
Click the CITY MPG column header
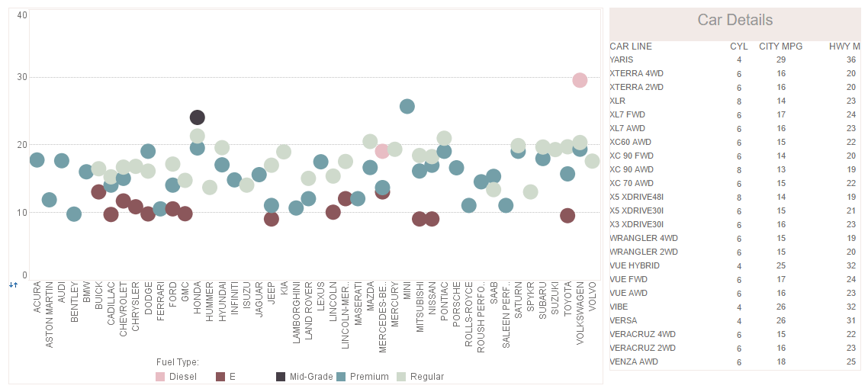[780, 47]
